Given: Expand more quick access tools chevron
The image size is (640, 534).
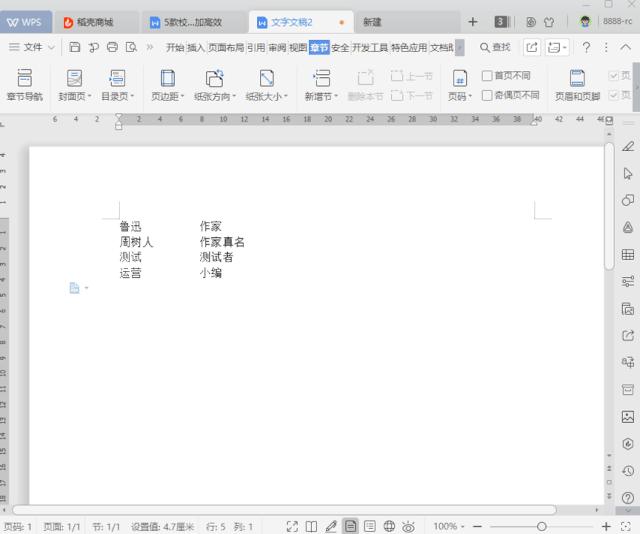Looking at the screenshot, I should coord(150,47).
